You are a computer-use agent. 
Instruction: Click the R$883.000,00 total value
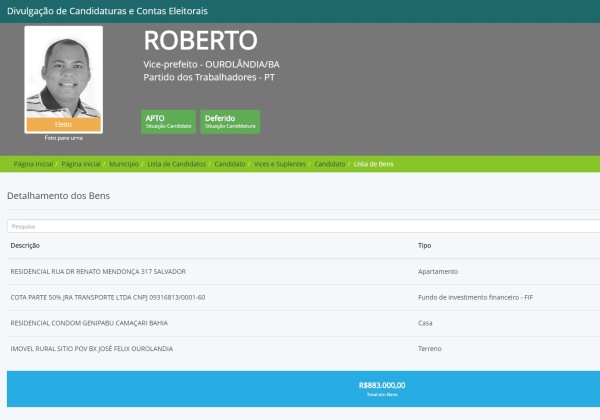pos(382,385)
